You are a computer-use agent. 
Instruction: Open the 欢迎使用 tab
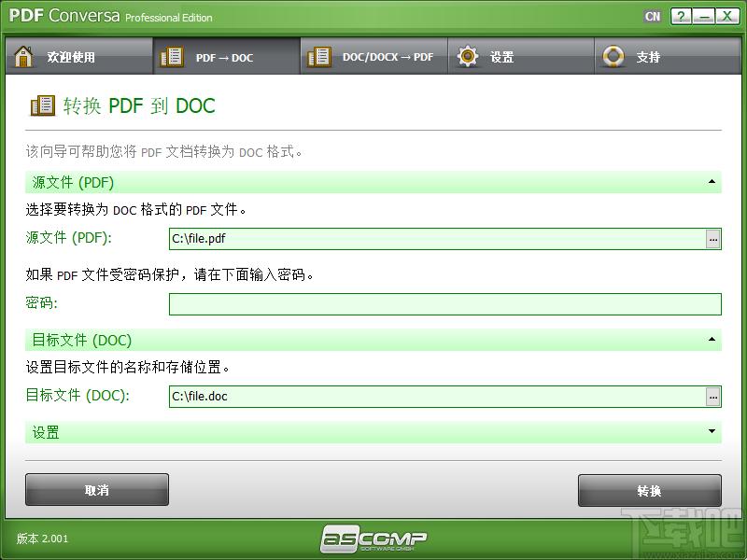pos(79,56)
